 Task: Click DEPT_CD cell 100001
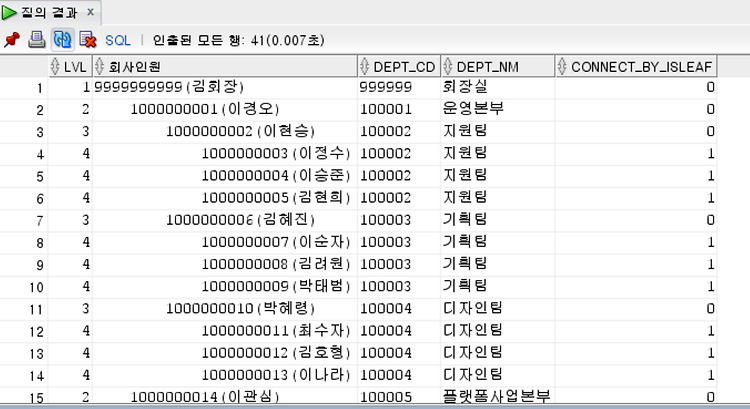coord(399,109)
